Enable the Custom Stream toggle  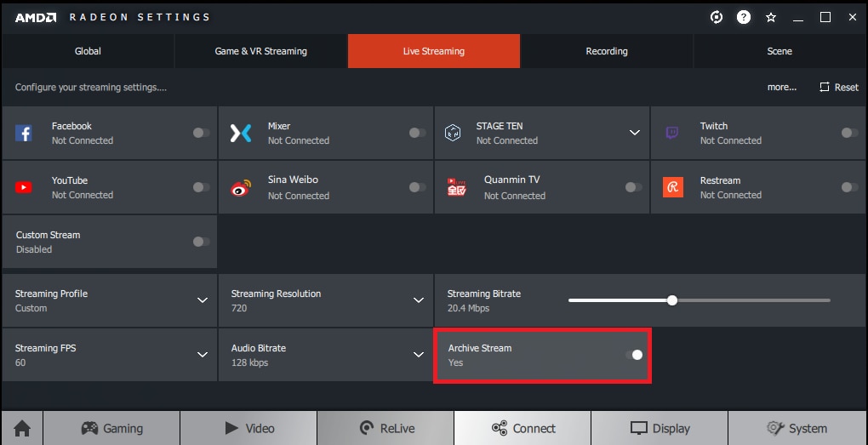pos(201,242)
